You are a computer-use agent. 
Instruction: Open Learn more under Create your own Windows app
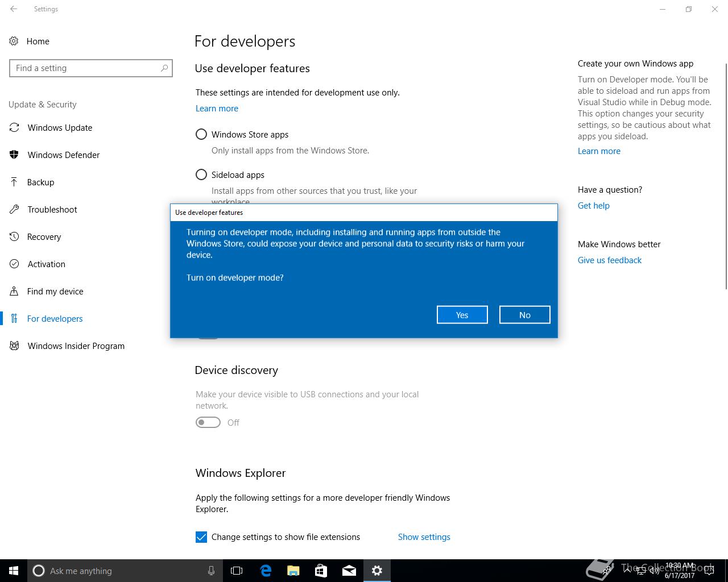(x=599, y=151)
